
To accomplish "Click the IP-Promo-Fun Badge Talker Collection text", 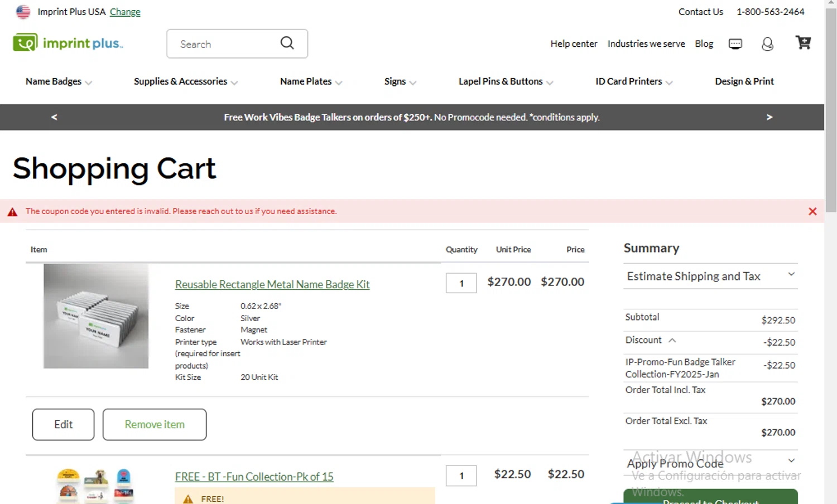I will 680,368.
